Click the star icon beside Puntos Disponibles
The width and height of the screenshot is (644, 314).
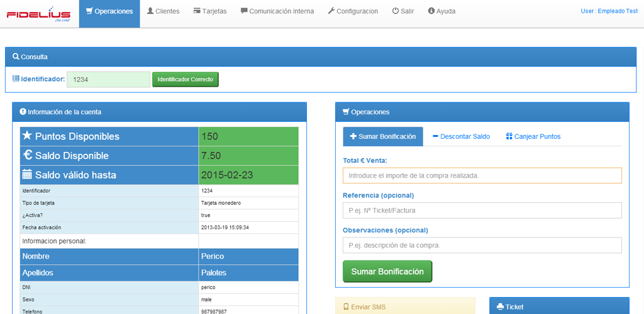click(x=27, y=136)
